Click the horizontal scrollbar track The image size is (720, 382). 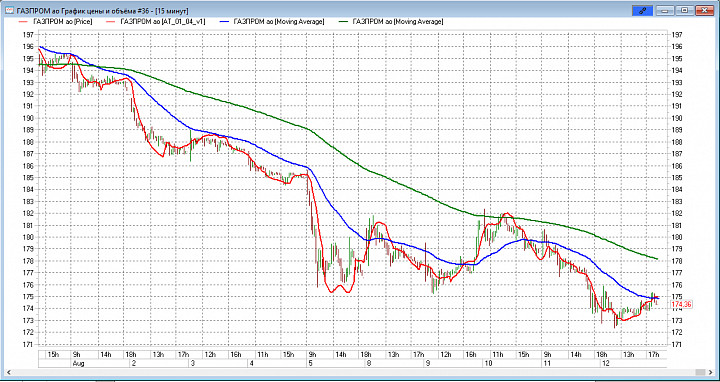point(360,372)
